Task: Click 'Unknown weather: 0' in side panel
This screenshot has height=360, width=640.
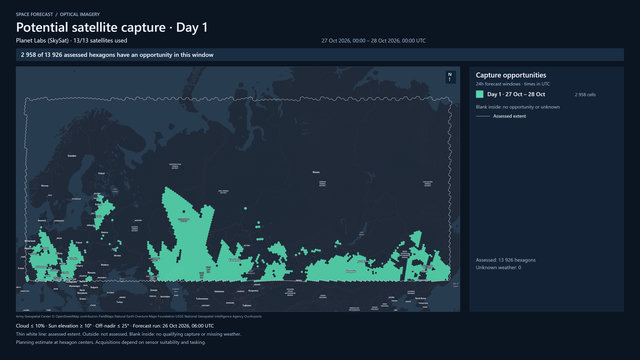Action: coord(498,268)
